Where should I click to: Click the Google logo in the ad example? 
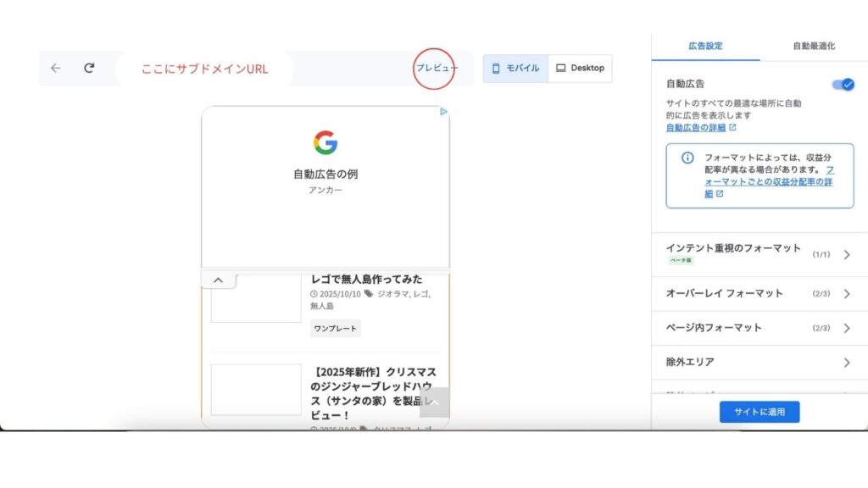[325, 142]
